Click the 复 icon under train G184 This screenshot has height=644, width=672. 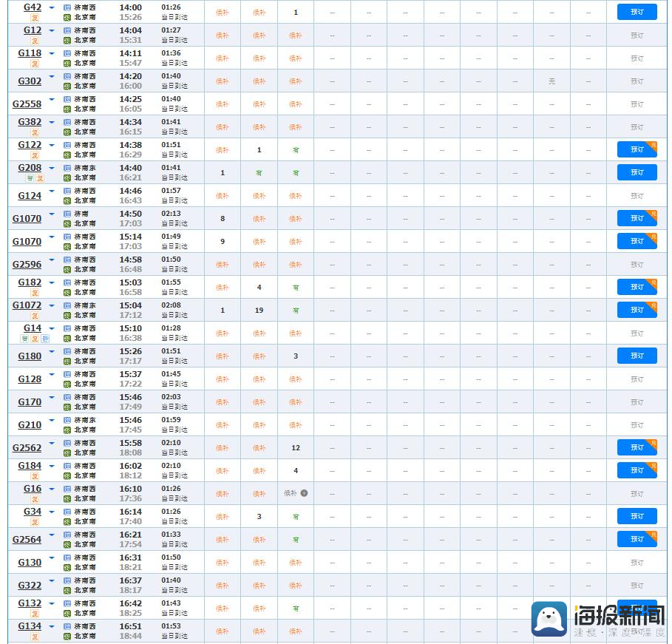(35, 476)
